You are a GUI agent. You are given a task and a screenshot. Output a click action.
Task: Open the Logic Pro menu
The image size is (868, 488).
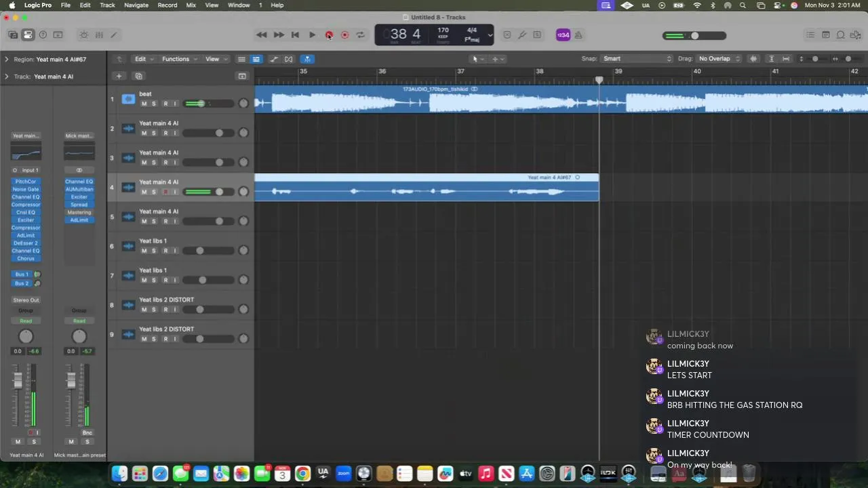37,5
